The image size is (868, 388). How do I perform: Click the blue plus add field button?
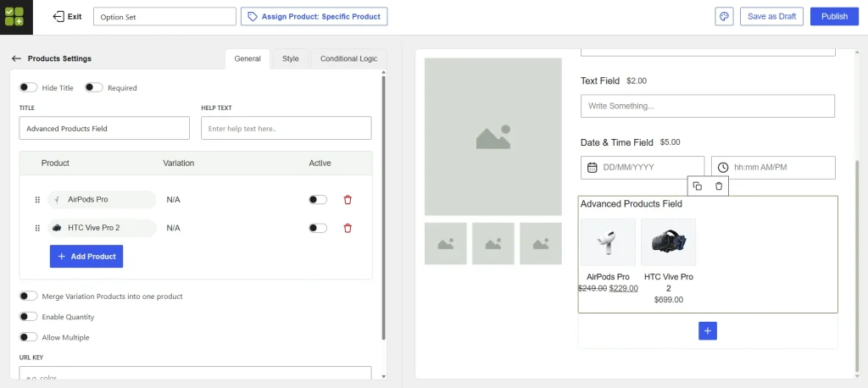point(708,331)
